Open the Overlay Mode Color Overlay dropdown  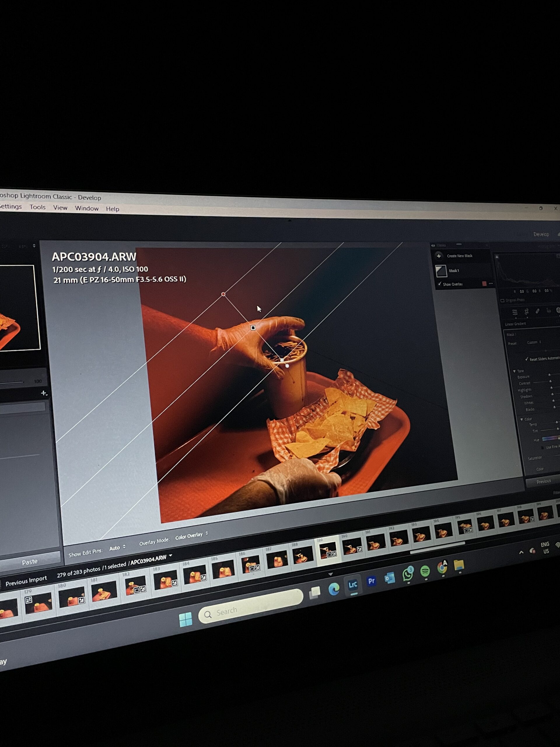[191, 536]
